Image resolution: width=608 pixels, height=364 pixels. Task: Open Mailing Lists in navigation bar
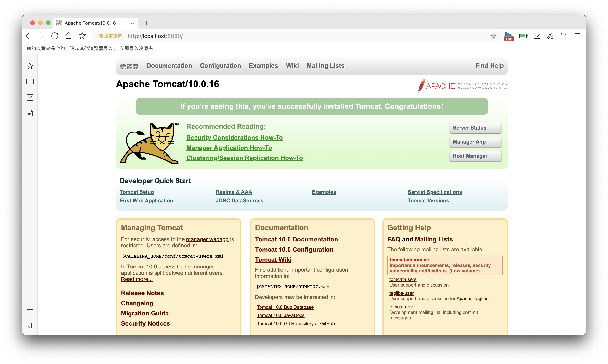click(325, 66)
